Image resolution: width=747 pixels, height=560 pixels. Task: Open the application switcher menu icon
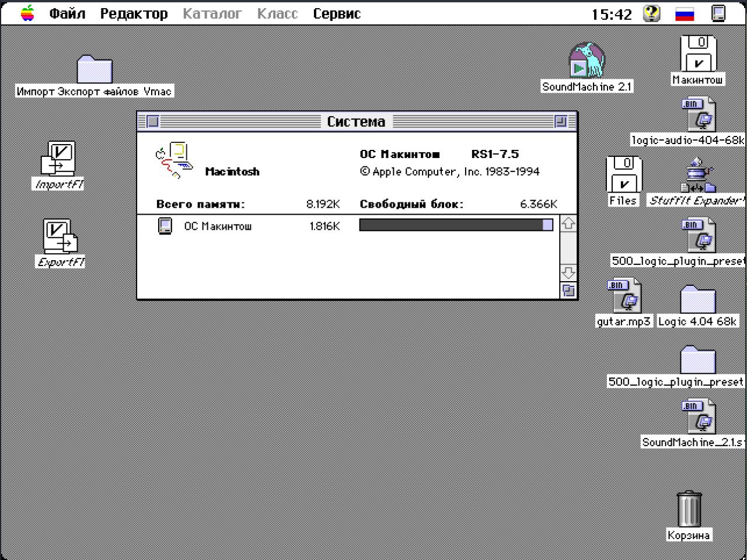tap(718, 13)
